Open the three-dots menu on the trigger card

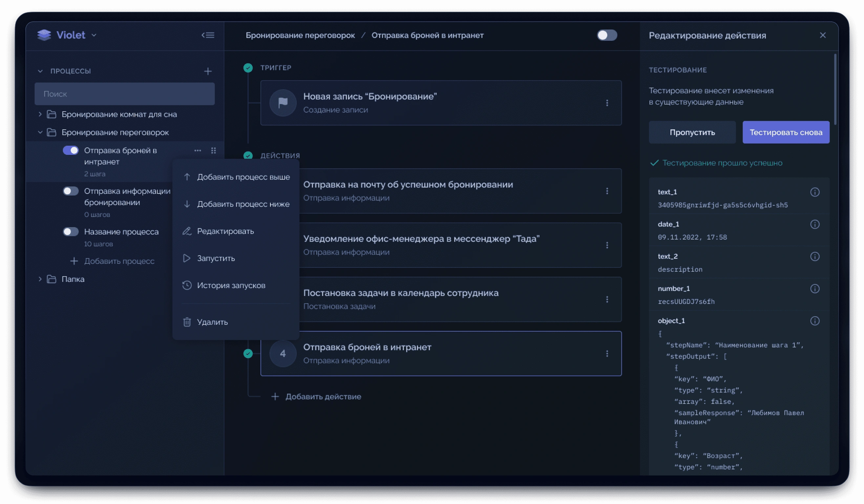click(x=607, y=103)
